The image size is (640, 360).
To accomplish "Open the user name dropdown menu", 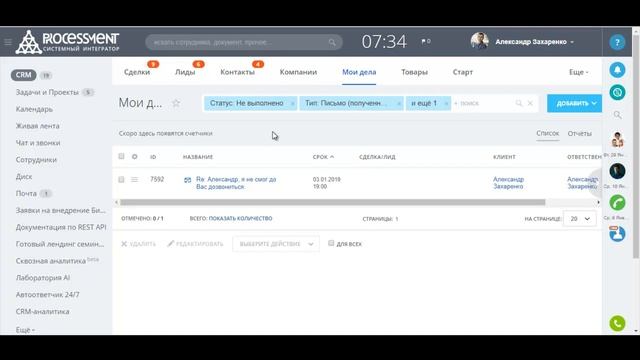I will tap(534, 42).
